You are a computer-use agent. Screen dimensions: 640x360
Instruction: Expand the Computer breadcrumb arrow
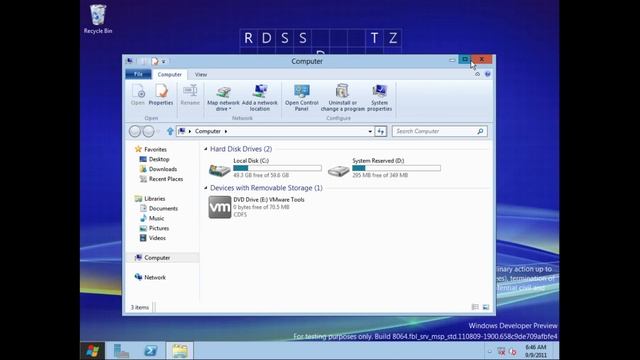pos(226,131)
